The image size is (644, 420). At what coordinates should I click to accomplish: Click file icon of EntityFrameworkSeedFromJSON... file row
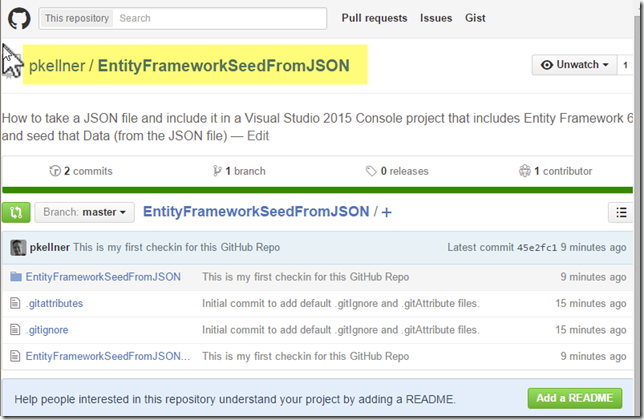15,356
